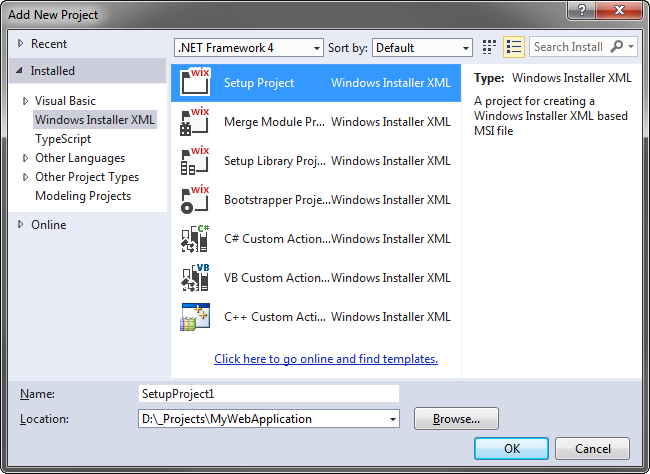The image size is (650, 474).
Task: Expand the Other Project Types node
Action: tap(25, 177)
